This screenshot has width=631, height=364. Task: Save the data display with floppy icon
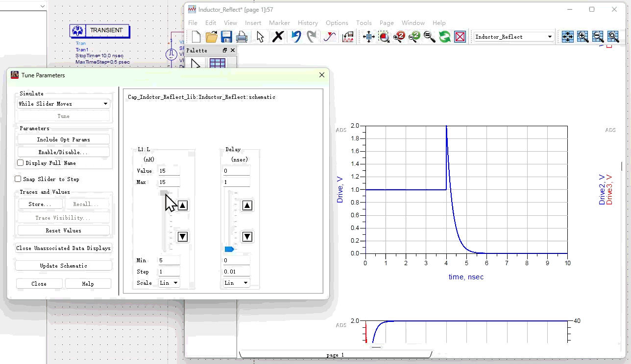[226, 37]
